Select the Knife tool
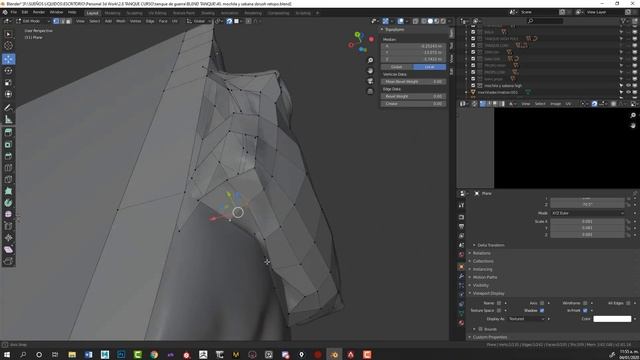This screenshot has width=640, height=360. click(x=8, y=180)
